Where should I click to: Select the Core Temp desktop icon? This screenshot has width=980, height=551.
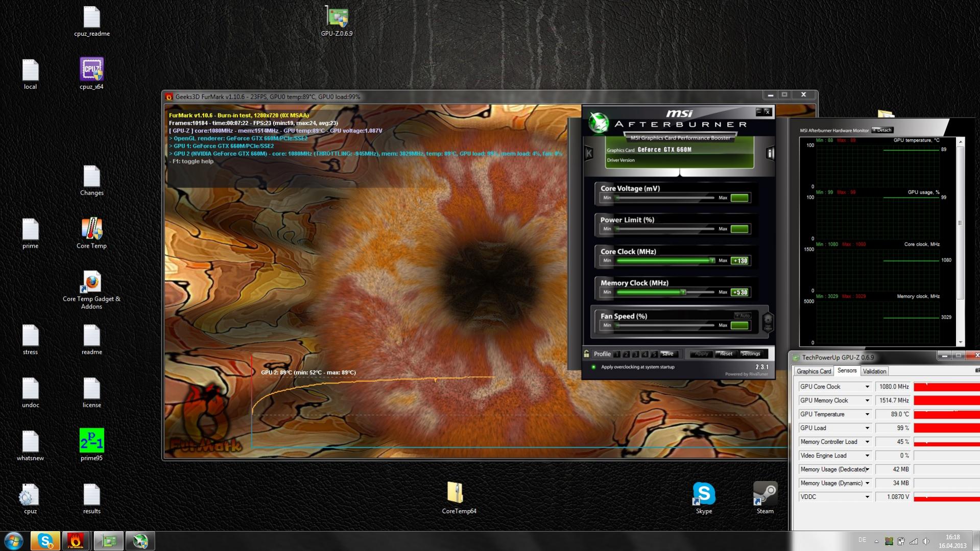coord(91,233)
